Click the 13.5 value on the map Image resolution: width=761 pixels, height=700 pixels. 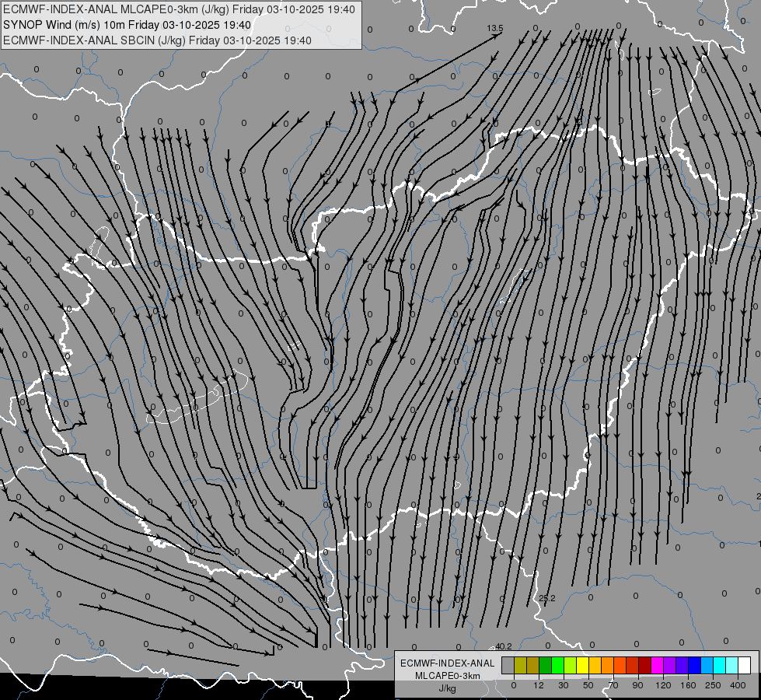pyautogui.click(x=495, y=28)
